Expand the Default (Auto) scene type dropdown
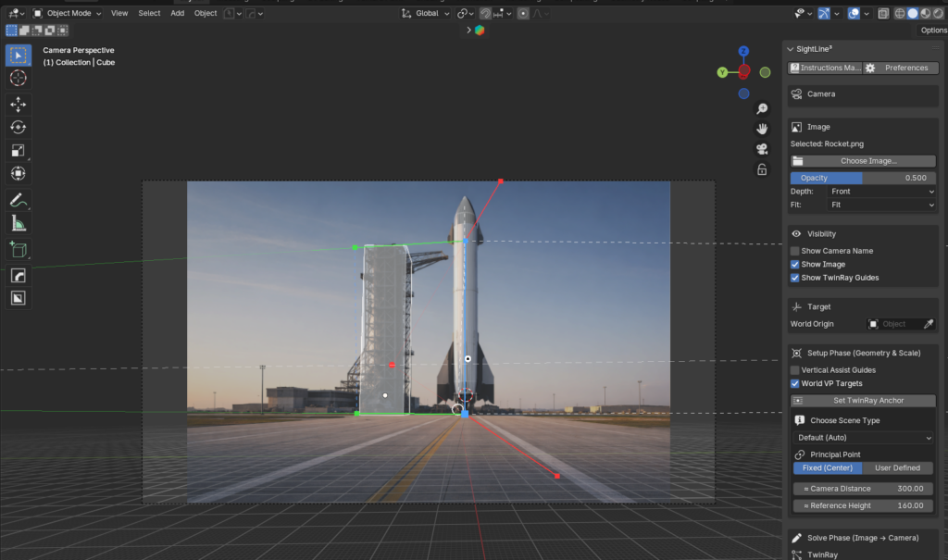The height and width of the screenshot is (560, 948). click(863, 438)
